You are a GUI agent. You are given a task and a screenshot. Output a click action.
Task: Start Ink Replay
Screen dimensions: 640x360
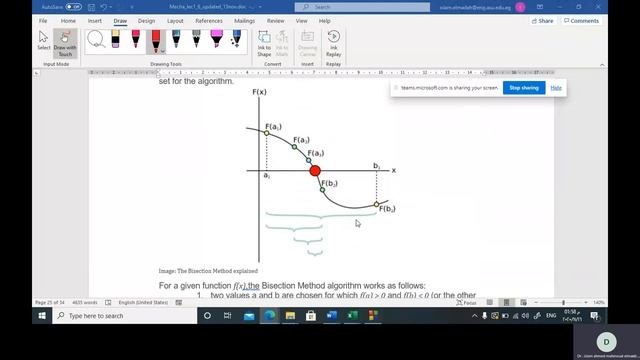(x=333, y=44)
